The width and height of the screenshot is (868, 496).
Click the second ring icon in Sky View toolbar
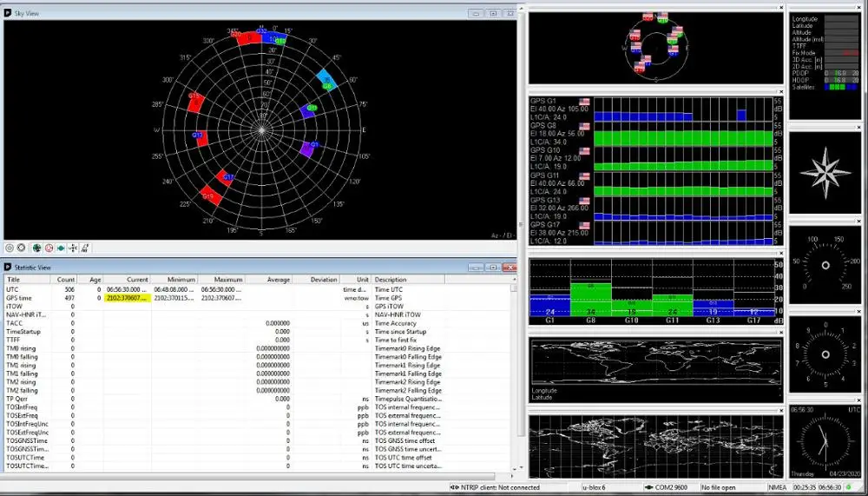point(21,248)
